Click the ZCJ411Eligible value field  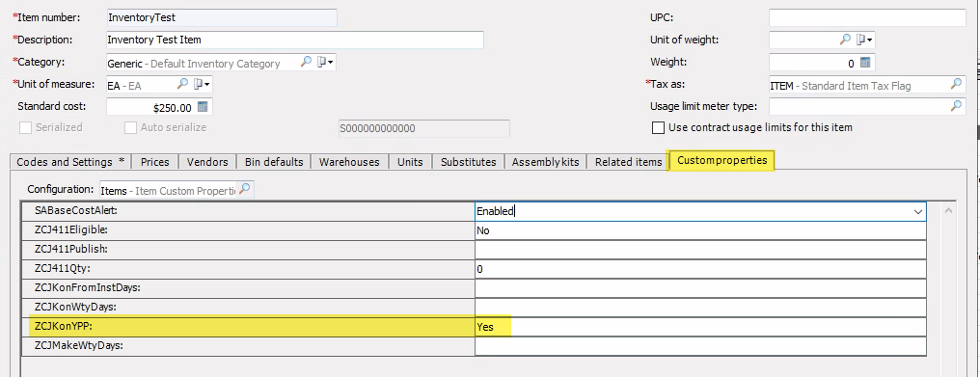point(700,230)
